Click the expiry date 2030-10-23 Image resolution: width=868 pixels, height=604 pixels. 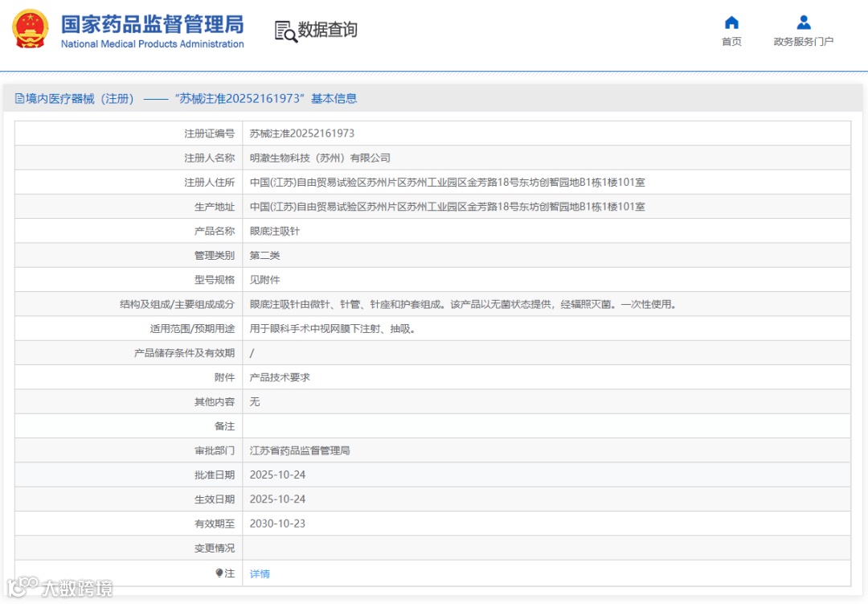coord(277,524)
